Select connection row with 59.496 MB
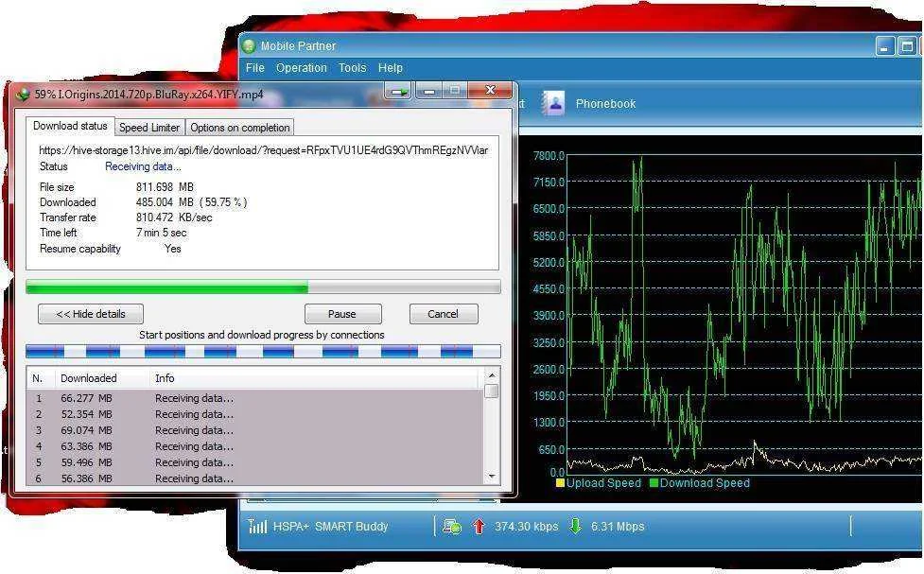 click(x=254, y=462)
